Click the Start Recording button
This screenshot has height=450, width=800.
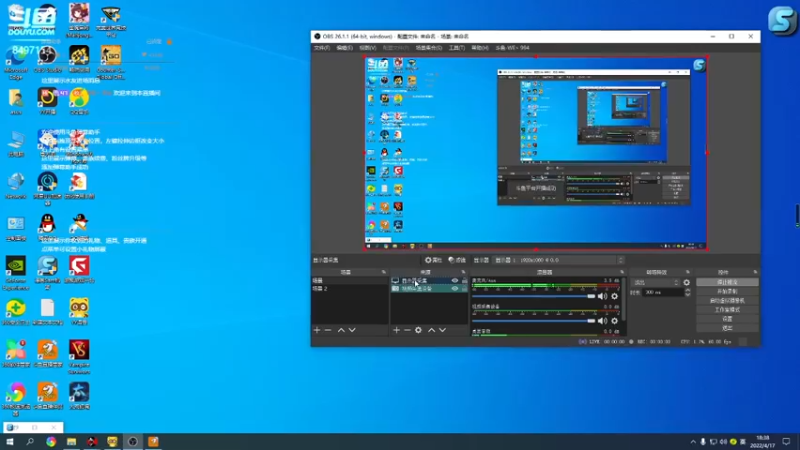tap(727, 291)
